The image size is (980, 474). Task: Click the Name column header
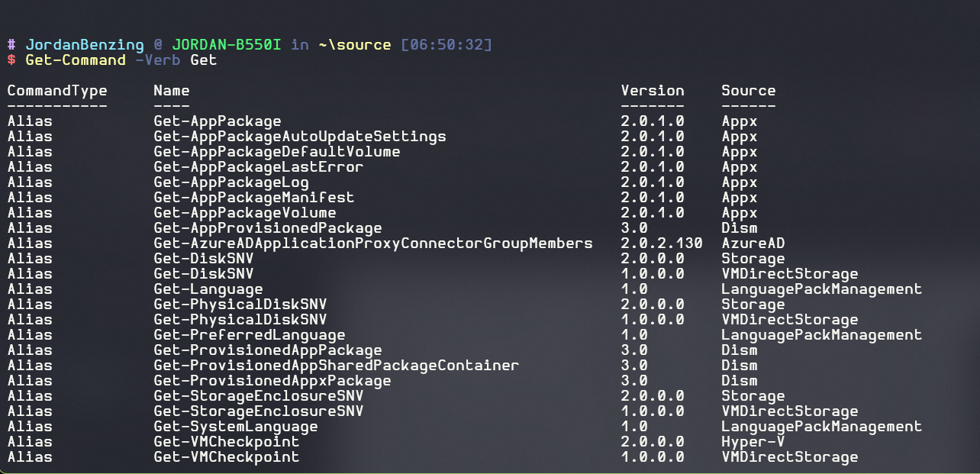point(171,90)
